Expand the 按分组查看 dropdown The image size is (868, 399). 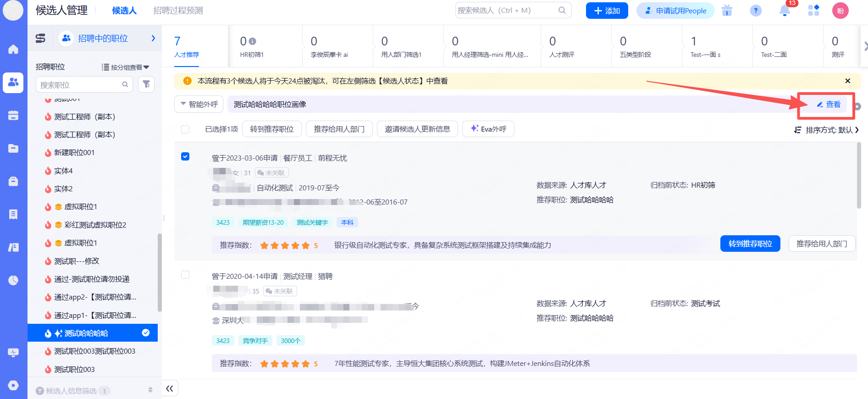[126, 67]
